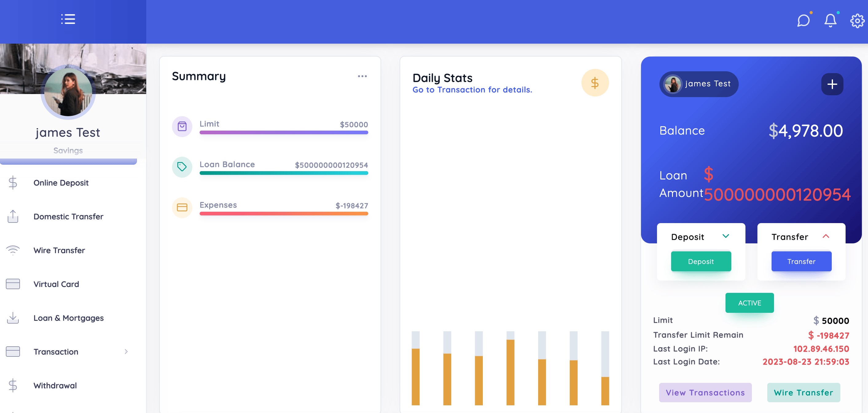Click the dollar icon in Daily Stats
The width and height of the screenshot is (868, 413).
[595, 83]
